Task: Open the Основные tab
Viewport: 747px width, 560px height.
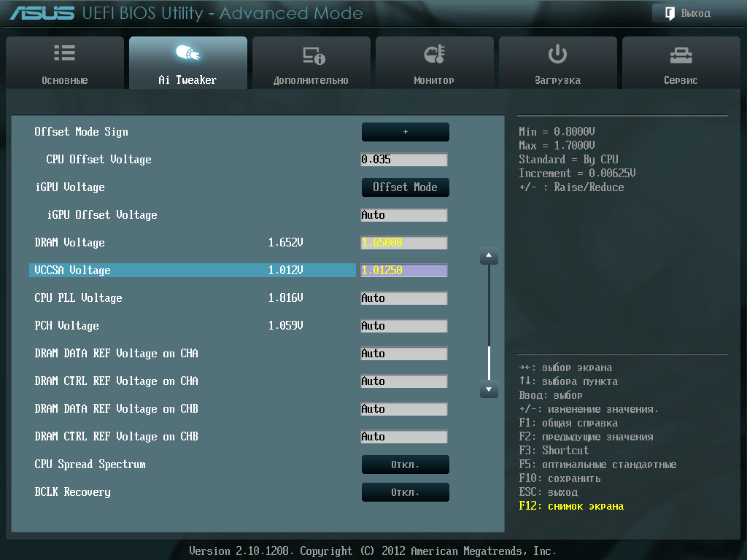Action: point(65,63)
